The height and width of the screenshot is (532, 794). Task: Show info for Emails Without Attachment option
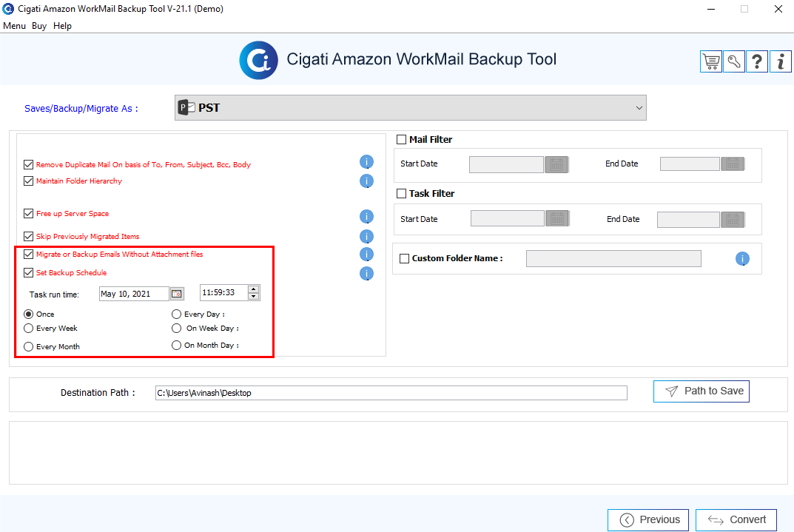[x=366, y=254]
